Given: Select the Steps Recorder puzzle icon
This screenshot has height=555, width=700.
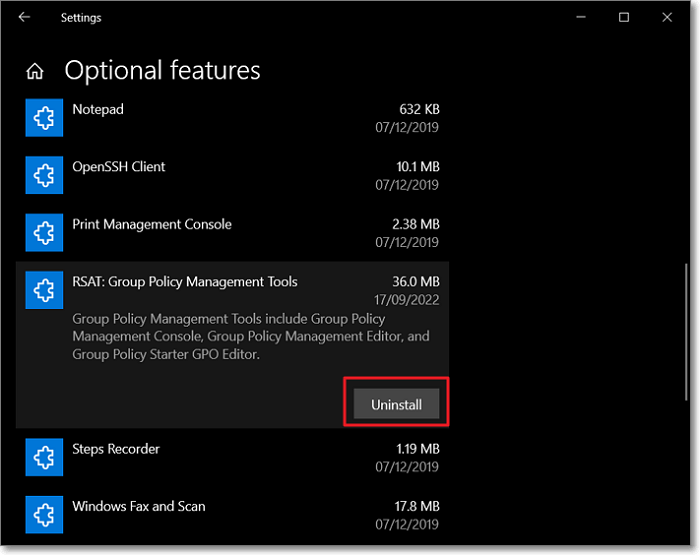Looking at the screenshot, I should point(44,457).
